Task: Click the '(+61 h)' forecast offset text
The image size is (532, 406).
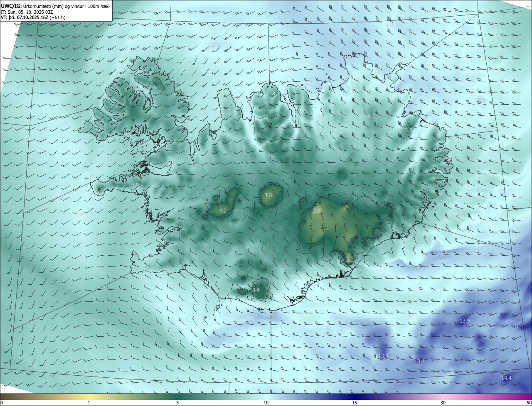Action: tap(58, 17)
